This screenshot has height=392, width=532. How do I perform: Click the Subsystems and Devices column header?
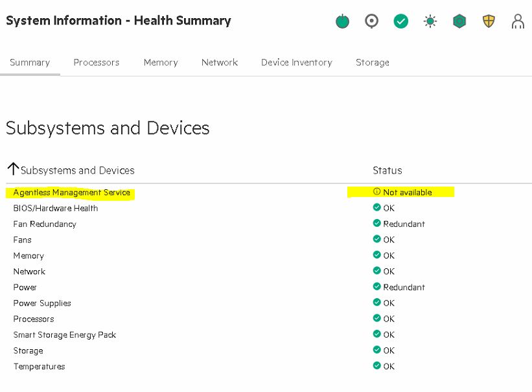tap(77, 170)
